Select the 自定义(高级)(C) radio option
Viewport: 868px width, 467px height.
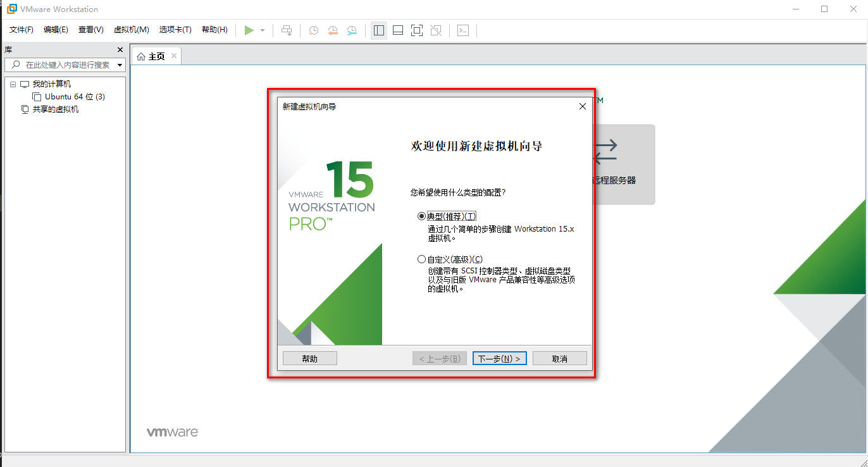(x=422, y=259)
